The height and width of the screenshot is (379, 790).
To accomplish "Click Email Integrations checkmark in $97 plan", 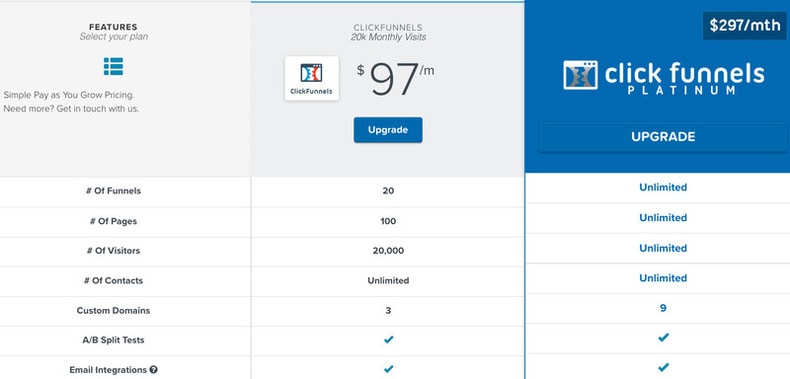I will pos(388,369).
